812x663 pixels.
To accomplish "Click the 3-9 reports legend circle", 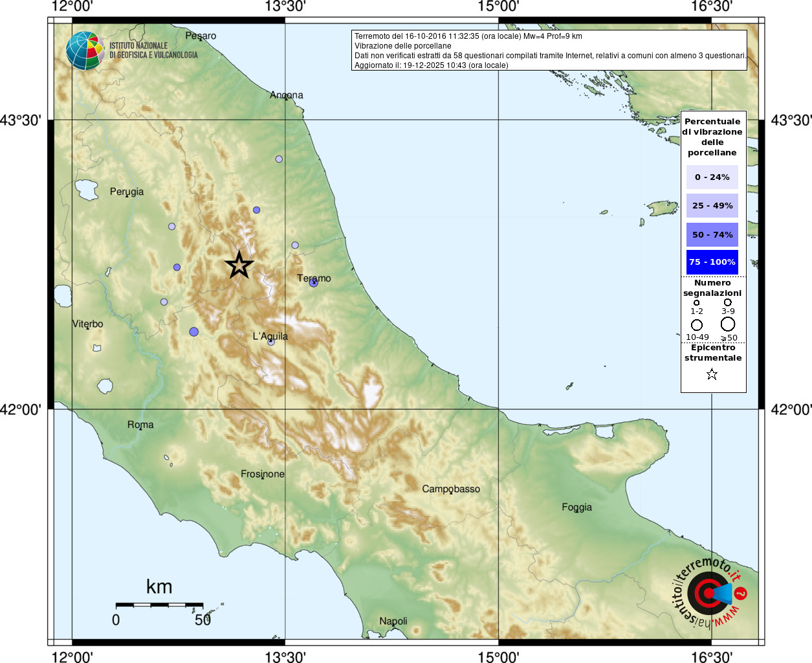I will [728, 302].
